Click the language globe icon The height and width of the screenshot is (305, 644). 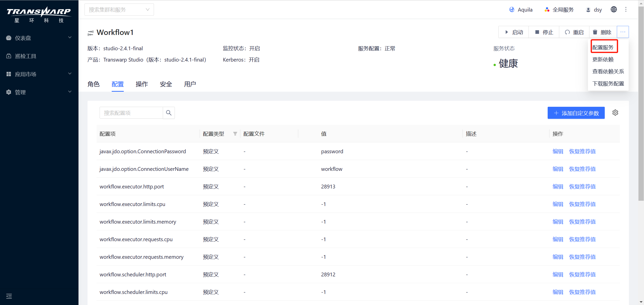614,10
